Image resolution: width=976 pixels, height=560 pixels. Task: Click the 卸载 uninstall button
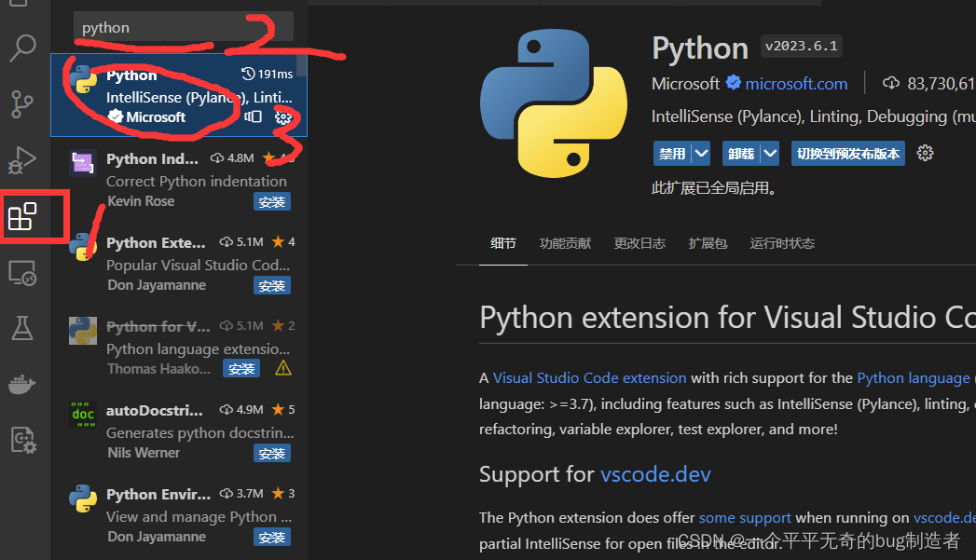pyautogui.click(x=741, y=154)
